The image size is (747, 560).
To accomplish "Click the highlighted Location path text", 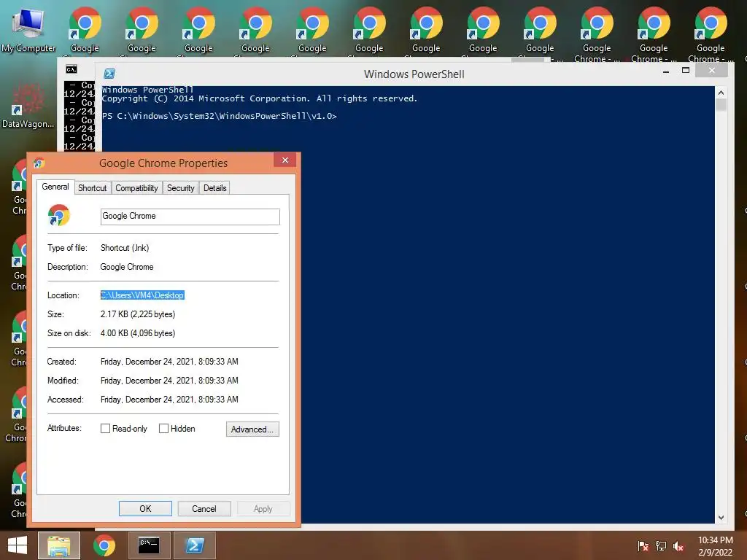I will click(142, 295).
